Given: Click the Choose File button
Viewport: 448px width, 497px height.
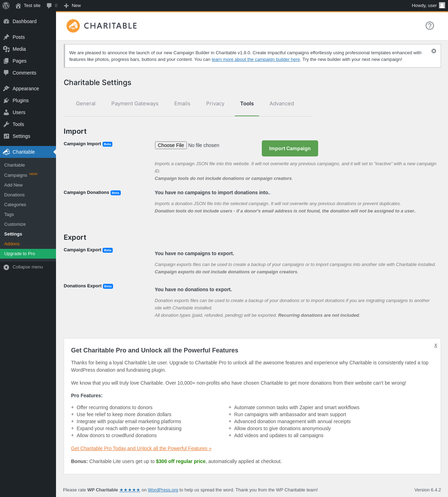Looking at the screenshot, I should click(x=171, y=145).
